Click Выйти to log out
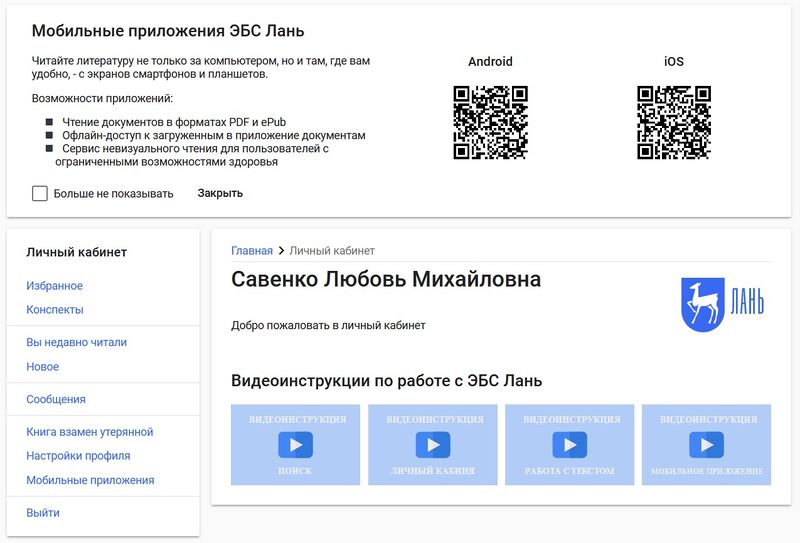Image resolution: width=800 pixels, height=543 pixels. (x=43, y=513)
